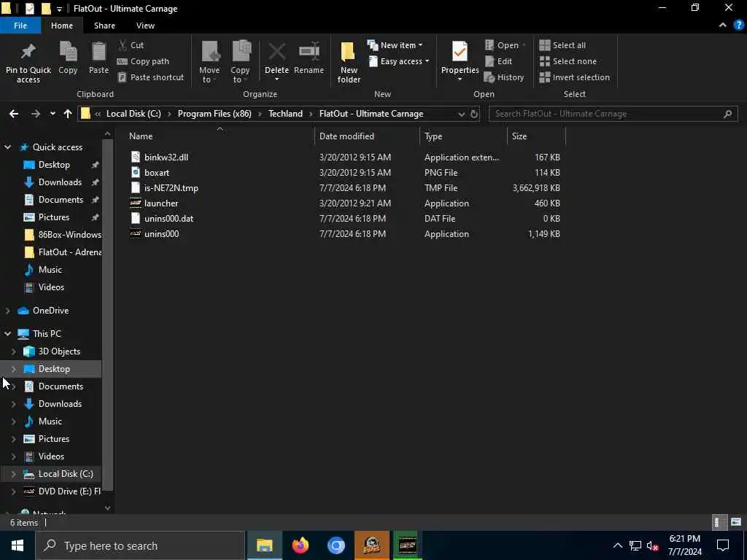The image size is (747, 560).
Task: Open Firefox from the taskbar
Action: pyautogui.click(x=300, y=545)
